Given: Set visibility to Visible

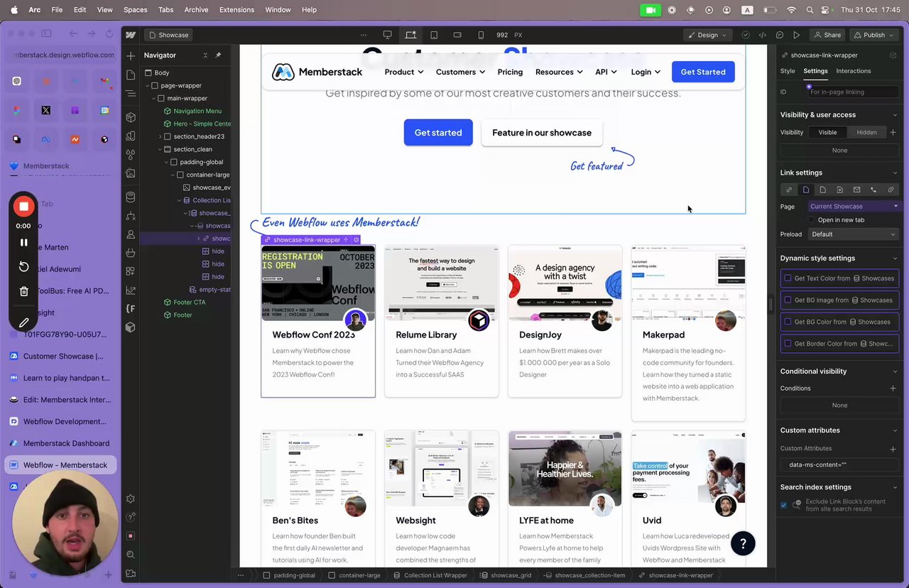Looking at the screenshot, I should click(x=827, y=132).
